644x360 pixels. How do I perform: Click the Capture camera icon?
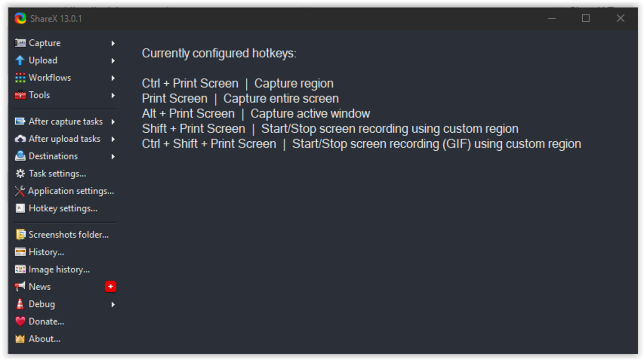tap(20, 43)
